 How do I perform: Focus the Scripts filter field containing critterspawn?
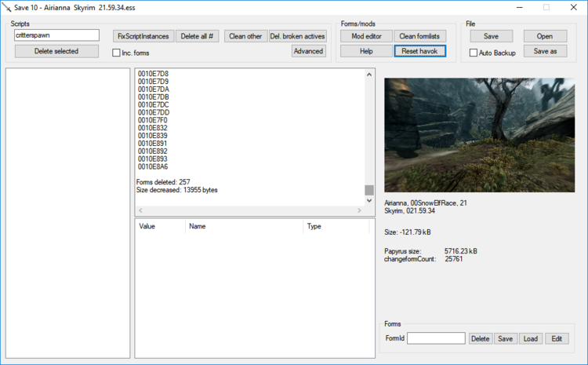click(56, 35)
